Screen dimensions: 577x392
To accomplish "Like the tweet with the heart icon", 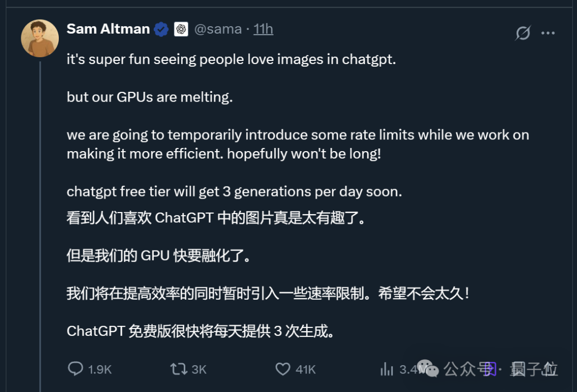I will click(283, 369).
